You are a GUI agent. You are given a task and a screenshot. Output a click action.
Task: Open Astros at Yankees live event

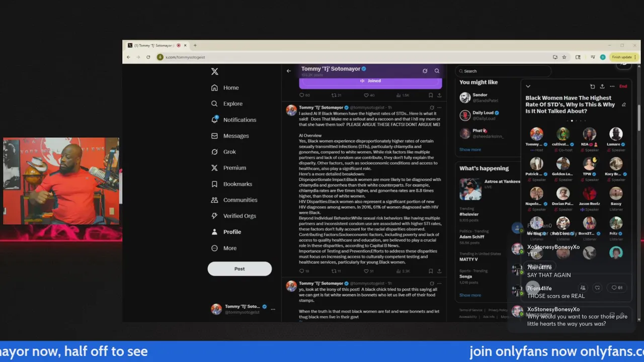click(488, 189)
